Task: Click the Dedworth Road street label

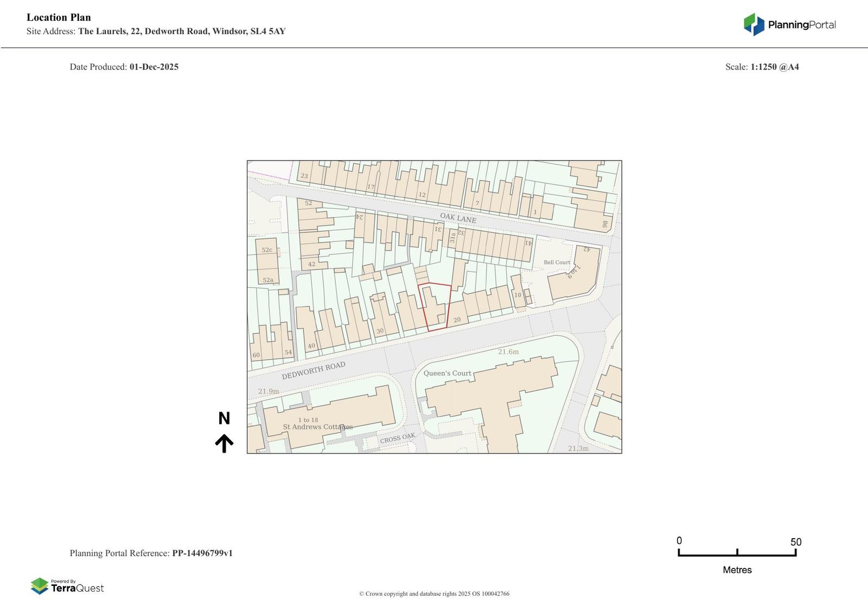Action: click(313, 370)
